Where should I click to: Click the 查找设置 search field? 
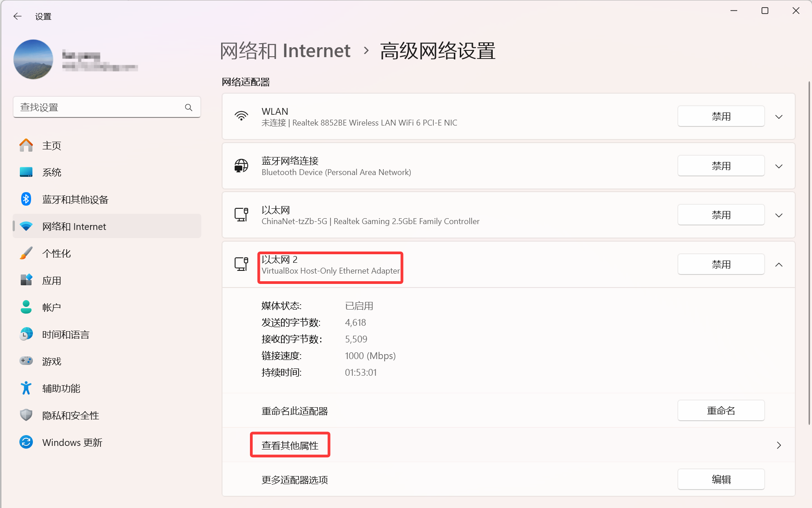tap(99, 108)
